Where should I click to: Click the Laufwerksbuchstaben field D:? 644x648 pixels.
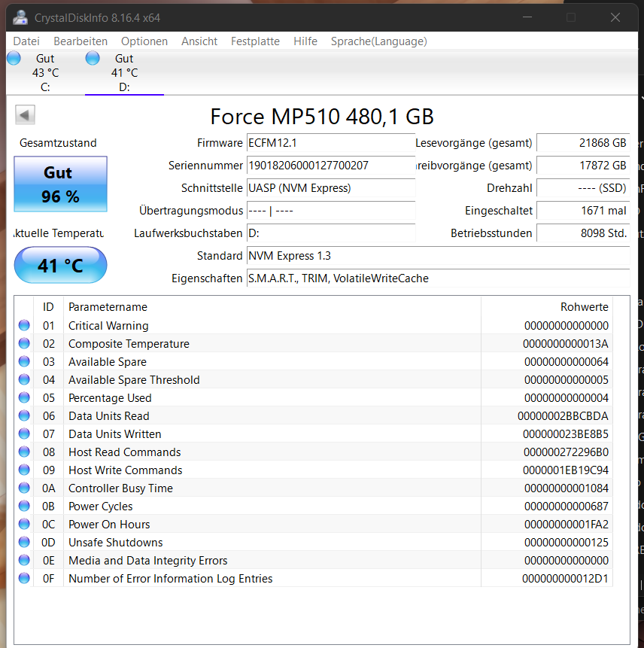[x=331, y=233]
